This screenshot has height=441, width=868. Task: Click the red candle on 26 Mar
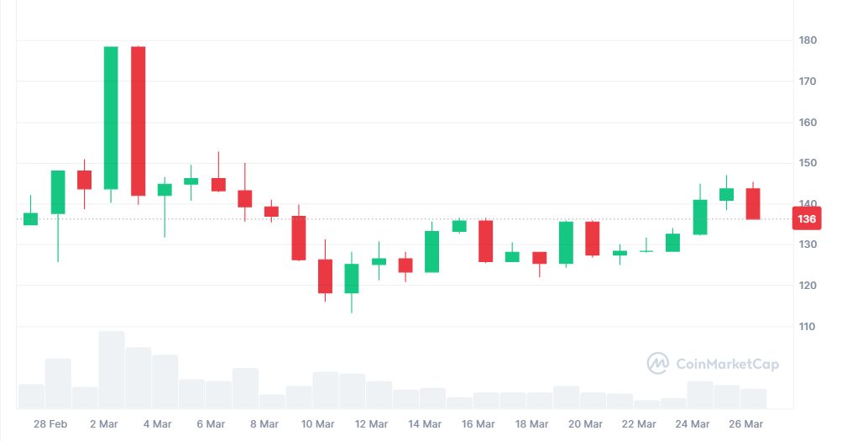(x=753, y=204)
